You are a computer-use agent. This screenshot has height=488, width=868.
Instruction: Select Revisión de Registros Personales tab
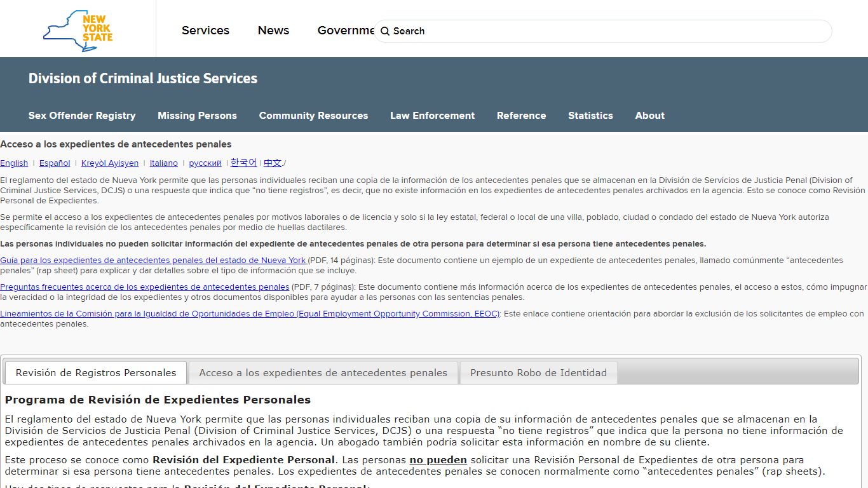pyautogui.click(x=96, y=373)
